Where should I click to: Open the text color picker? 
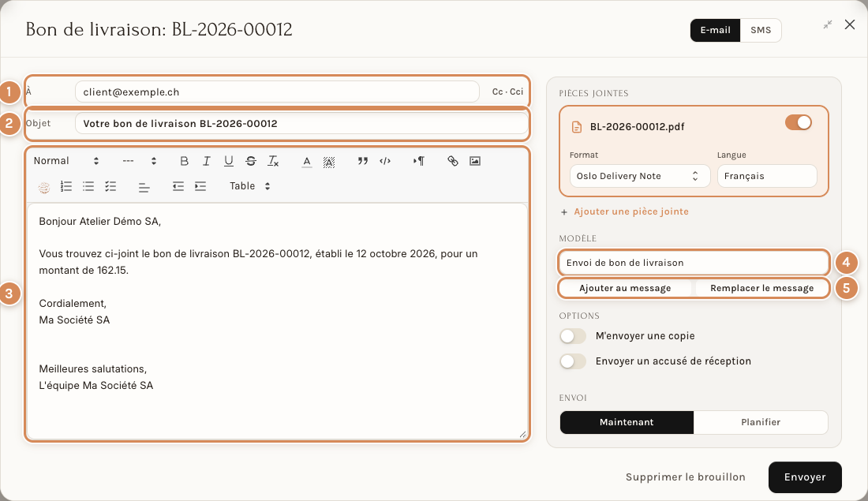(x=307, y=162)
